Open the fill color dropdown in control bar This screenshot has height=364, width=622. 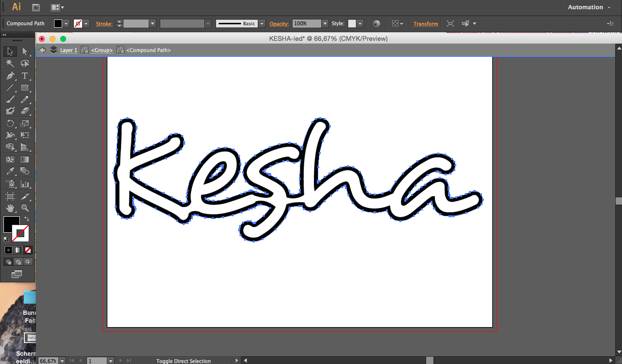click(67, 23)
